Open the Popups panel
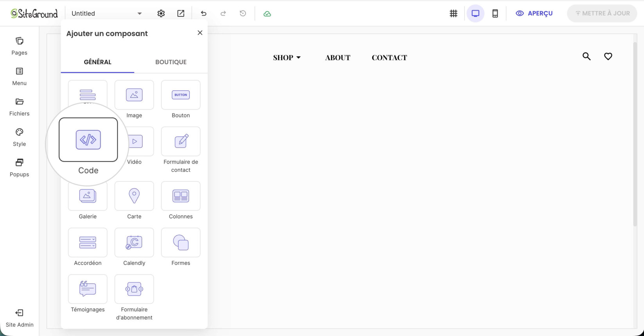644x336 pixels. click(x=19, y=168)
